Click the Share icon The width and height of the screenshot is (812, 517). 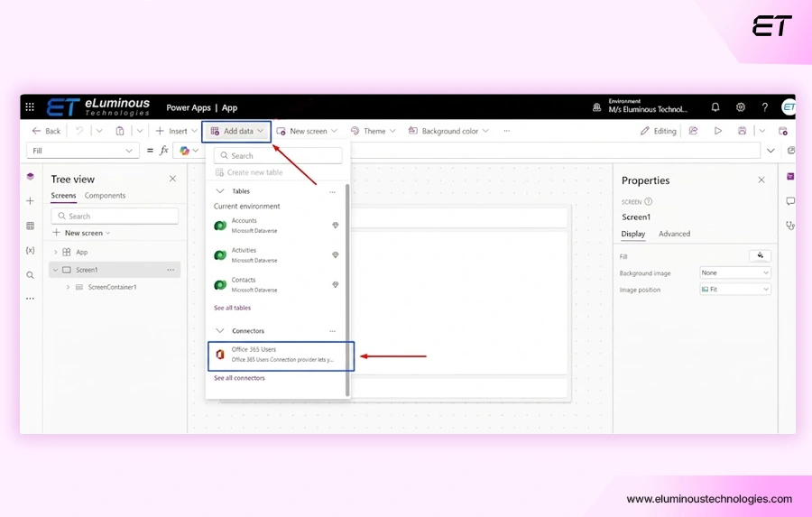(x=693, y=131)
